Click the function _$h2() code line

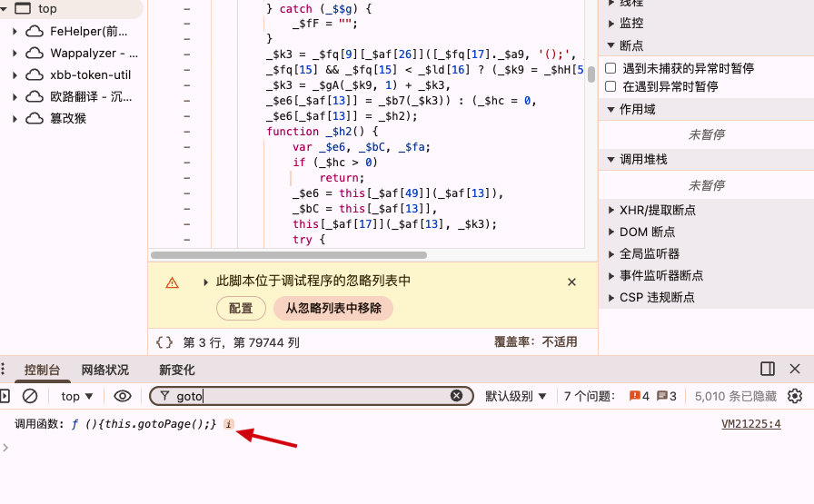pyautogui.click(x=322, y=132)
